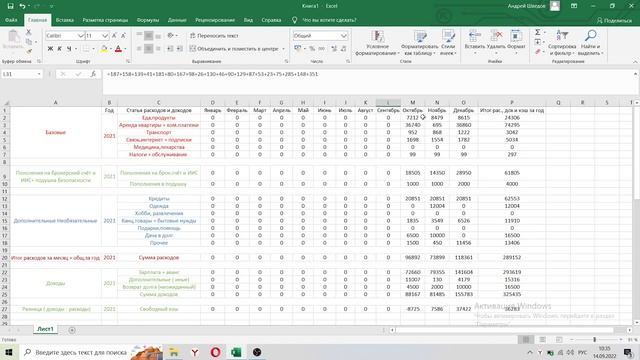Open the Name Box dropdown arrow

pos(39,74)
